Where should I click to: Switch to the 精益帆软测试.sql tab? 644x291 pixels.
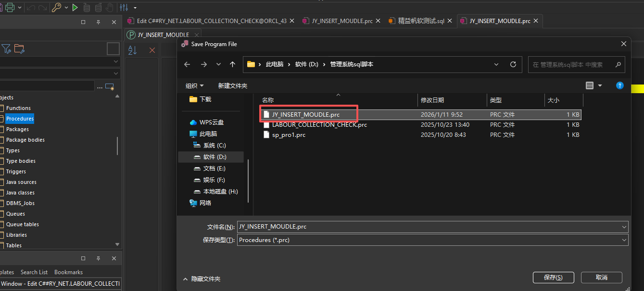(421, 21)
